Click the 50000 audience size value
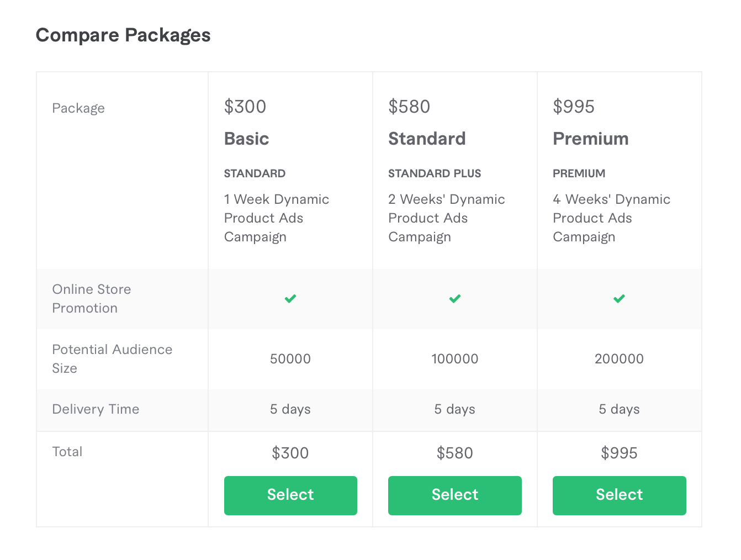 click(x=290, y=359)
